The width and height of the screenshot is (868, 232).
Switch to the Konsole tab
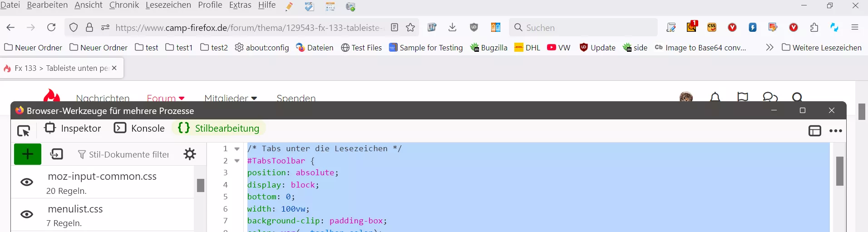[139, 128]
